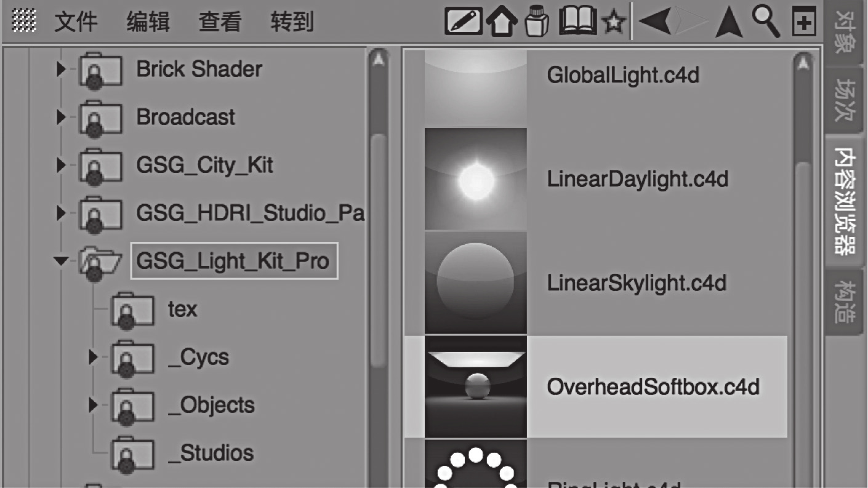Click the GlobalLight.c4d thumbnail
868x488 pixels.
pos(475,88)
